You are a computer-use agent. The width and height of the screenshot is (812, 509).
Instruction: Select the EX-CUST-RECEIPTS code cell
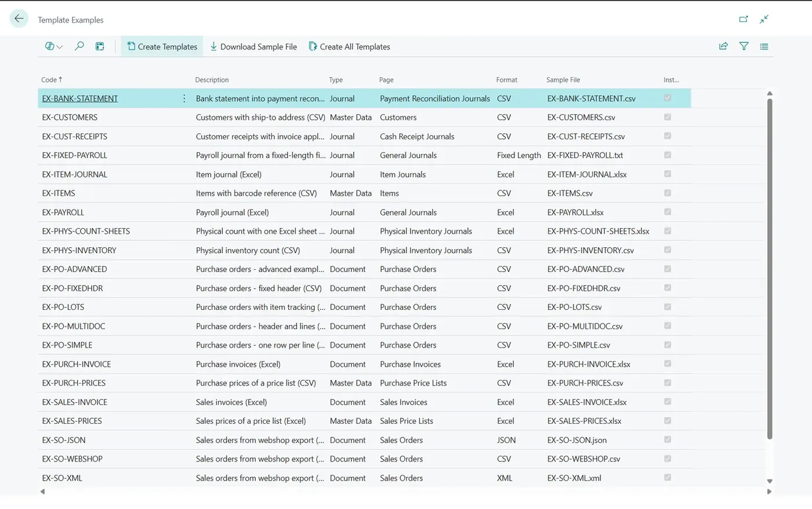(74, 136)
